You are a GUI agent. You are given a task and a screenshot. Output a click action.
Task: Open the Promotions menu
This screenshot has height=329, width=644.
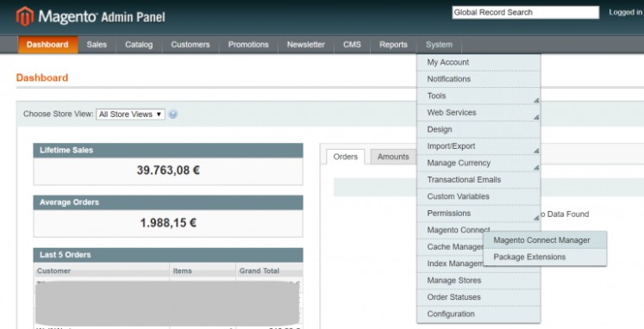pyautogui.click(x=248, y=45)
